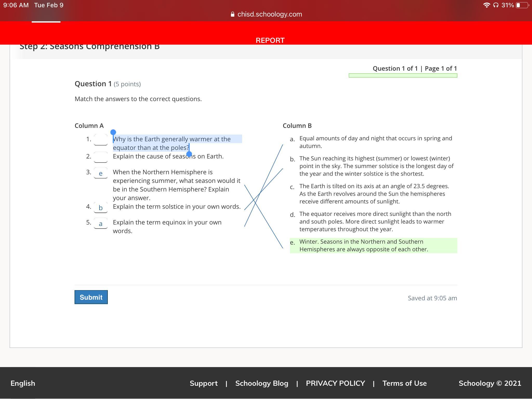Screen dimensions: 532x399
Task: Open the Support footer link
Action: 203,383
